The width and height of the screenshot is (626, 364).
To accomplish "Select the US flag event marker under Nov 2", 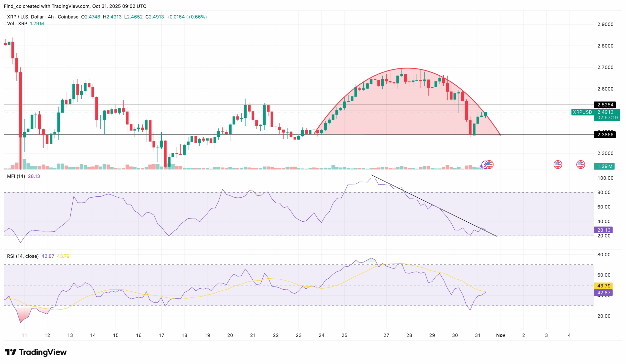I will point(558,165).
